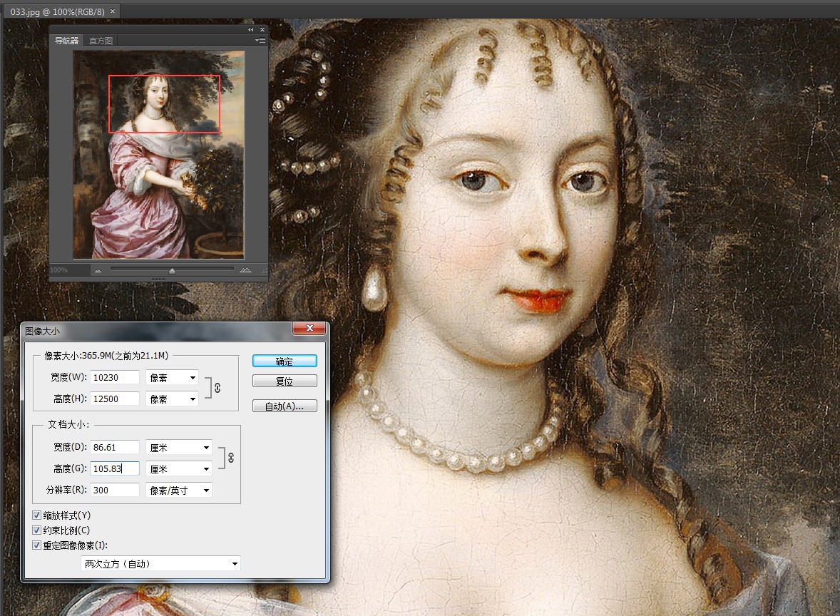The height and width of the screenshot is (616, 840).
Task: Open the document width 厘米 units dropdown
Action: pyautogui.click(x=179, y=447)
